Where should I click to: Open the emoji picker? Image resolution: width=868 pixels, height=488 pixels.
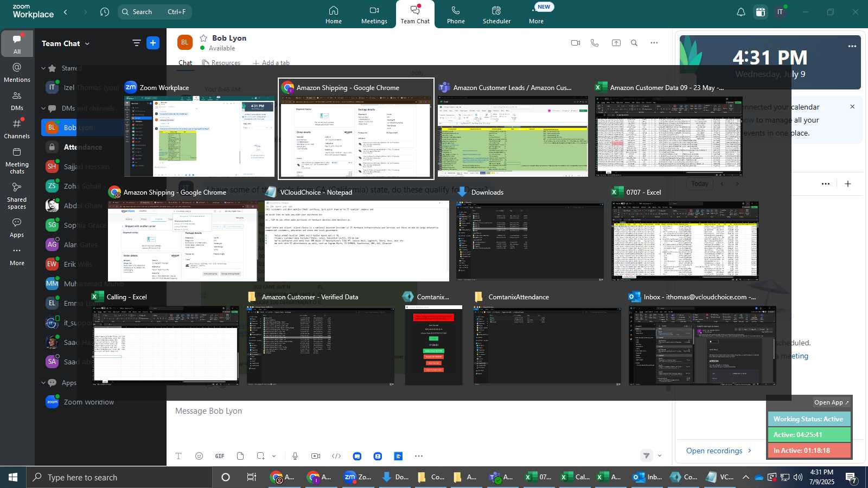point(199,456)
